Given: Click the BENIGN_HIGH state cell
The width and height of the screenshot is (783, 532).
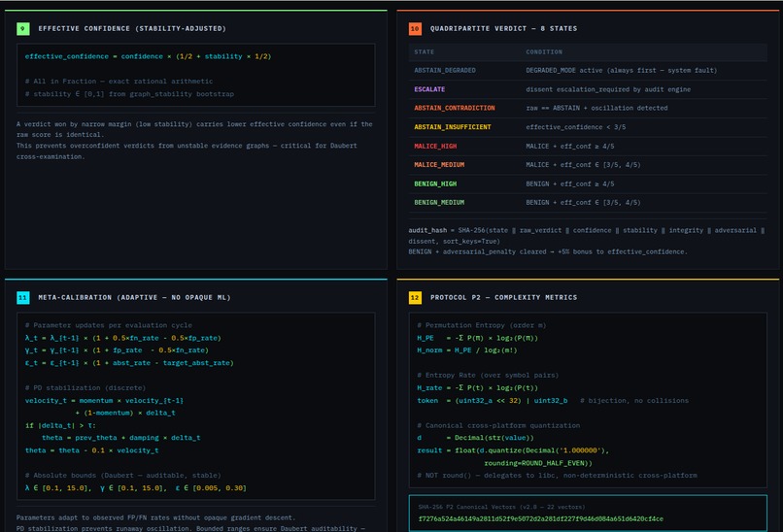Looking at the screenshot, I should click(435, 183).
